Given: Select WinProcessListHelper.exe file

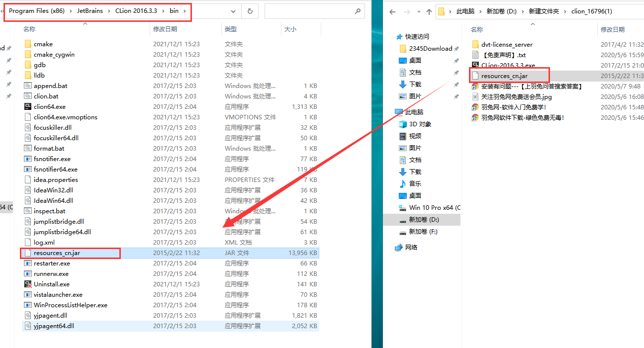Looking at the screenshot, I should click(x=71, y=305).
